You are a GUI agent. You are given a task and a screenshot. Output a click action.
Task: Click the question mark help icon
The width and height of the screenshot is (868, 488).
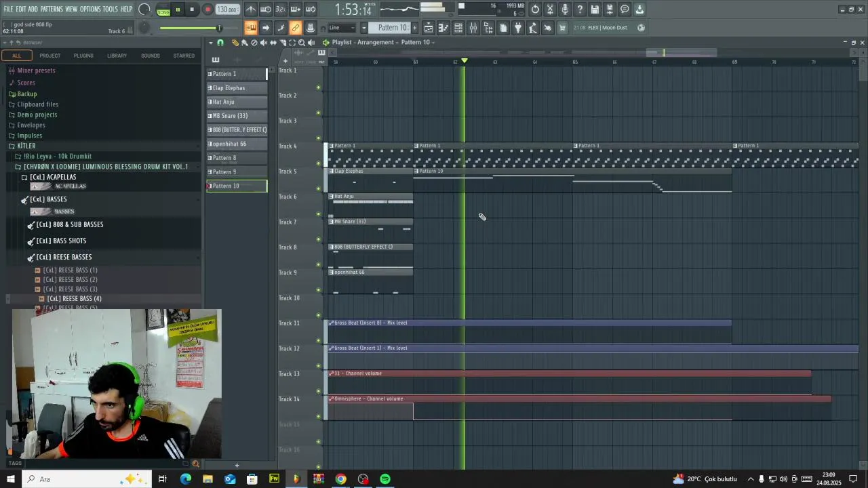tap(580, 9)
